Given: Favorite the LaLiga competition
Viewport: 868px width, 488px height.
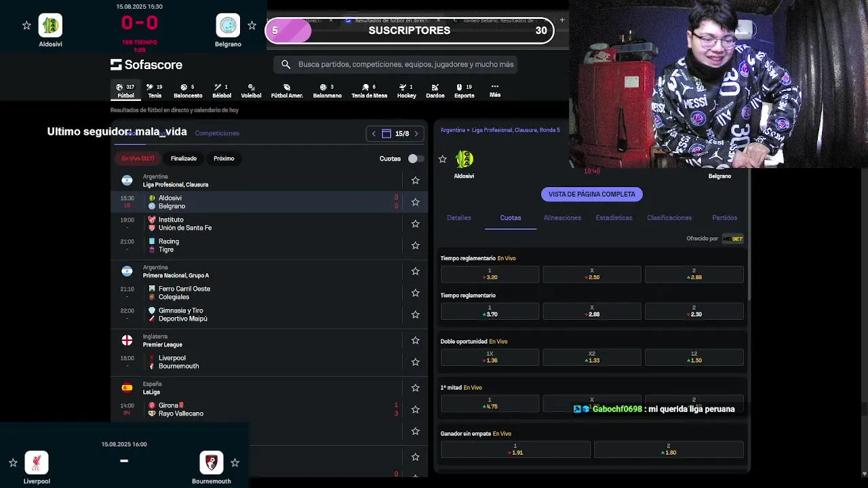Looking at the screenshot, I should (x=416, y=388).
